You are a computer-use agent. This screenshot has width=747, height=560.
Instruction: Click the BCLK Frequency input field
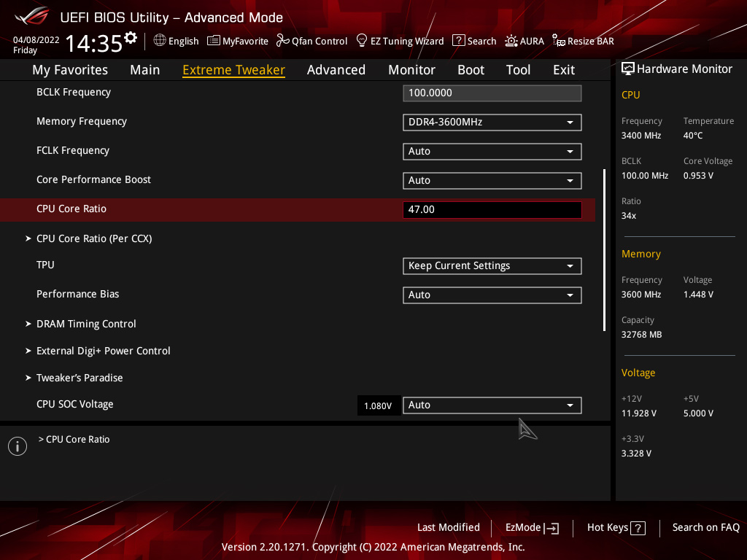tap(492, 93)
